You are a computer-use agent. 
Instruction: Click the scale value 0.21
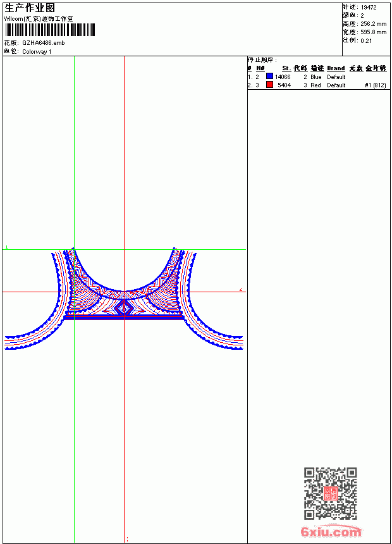click(366, 41)
